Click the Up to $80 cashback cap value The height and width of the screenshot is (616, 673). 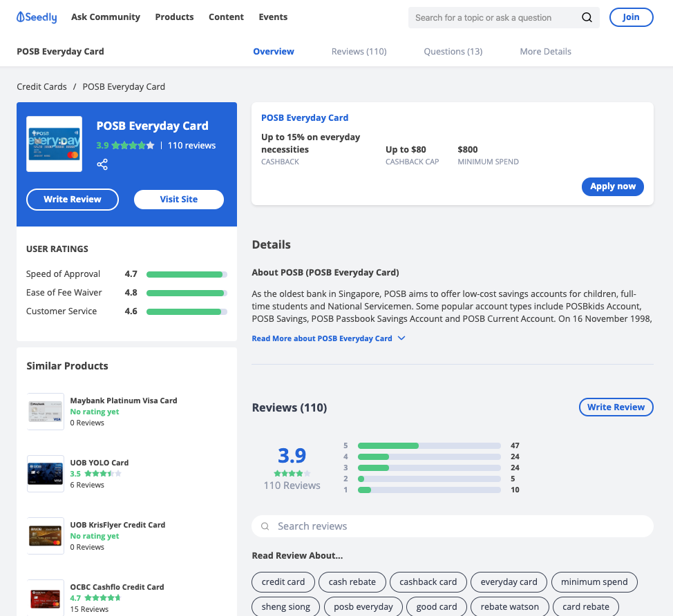click(x=406, y=150)
